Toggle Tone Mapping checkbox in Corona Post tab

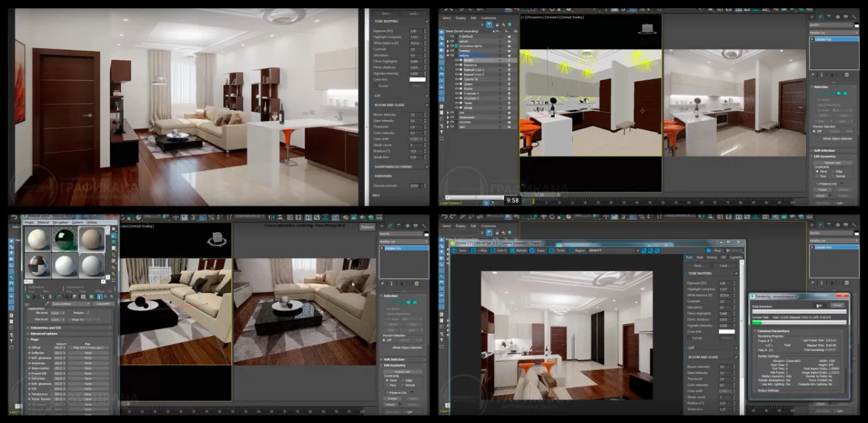click(736, 273)
